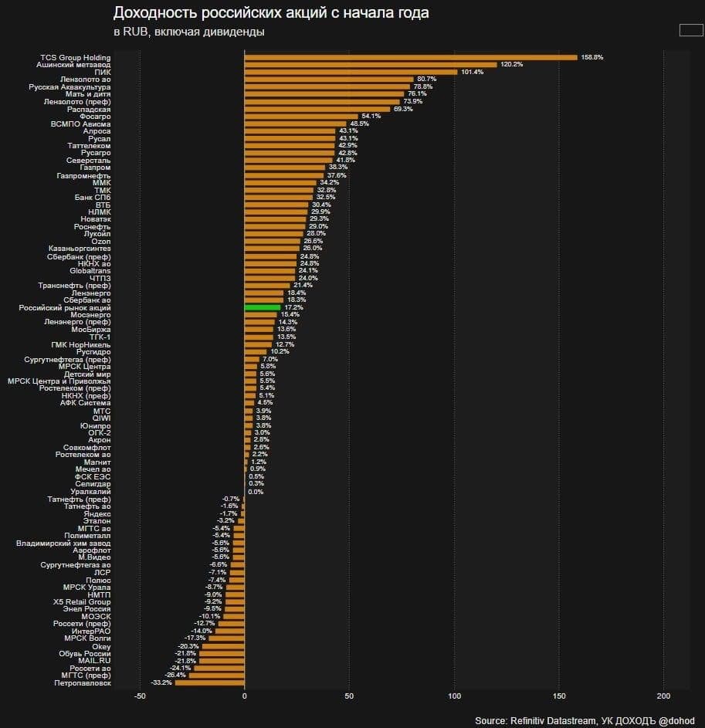705x728 pixels.
Task: Select the 'Русская Аквакультура' label
Action: [x=69, y=86]
